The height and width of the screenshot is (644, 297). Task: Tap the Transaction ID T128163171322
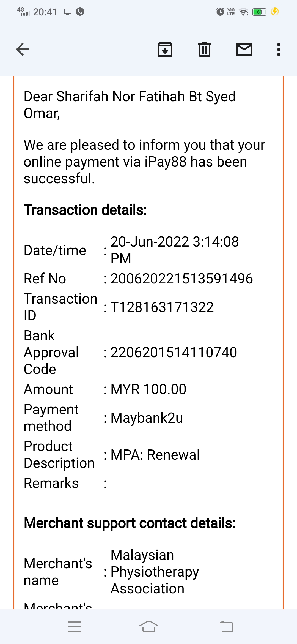point(162,307)
